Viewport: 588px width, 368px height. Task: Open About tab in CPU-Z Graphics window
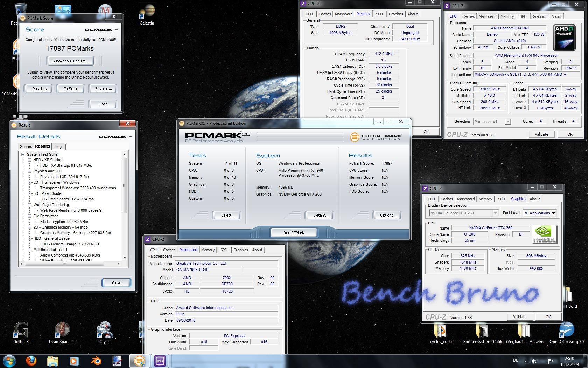(534, 199)
